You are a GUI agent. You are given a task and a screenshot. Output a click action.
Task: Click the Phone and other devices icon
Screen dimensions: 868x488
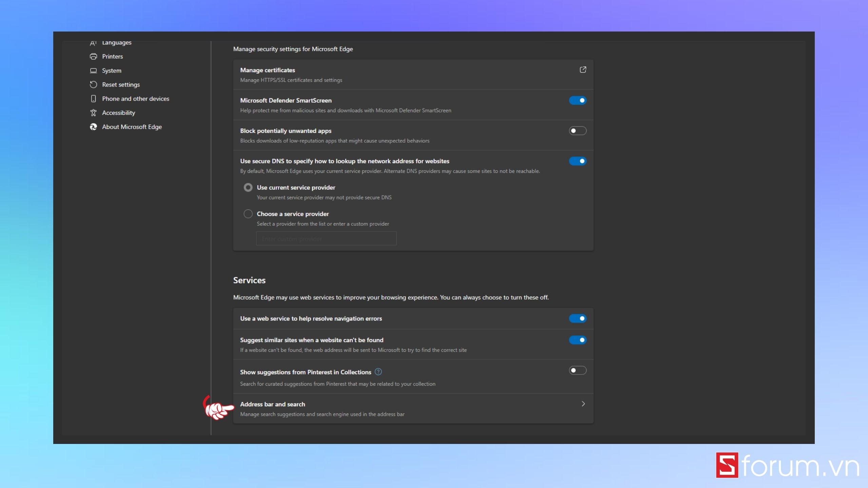(x=93, y=99)
